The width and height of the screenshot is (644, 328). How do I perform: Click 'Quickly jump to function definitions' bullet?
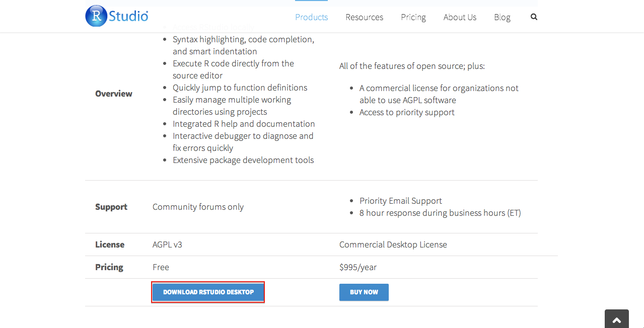[x=240, y=88]
